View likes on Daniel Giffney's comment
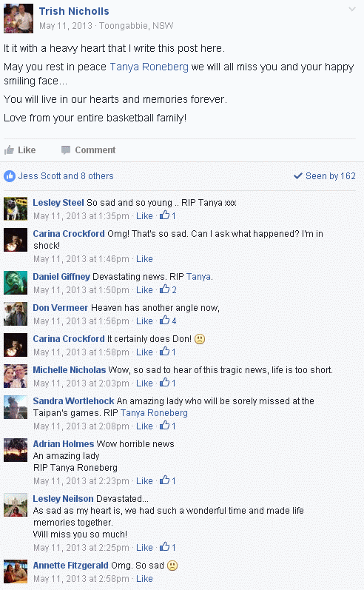The image size is (364, 590). [x=168, y=289]
